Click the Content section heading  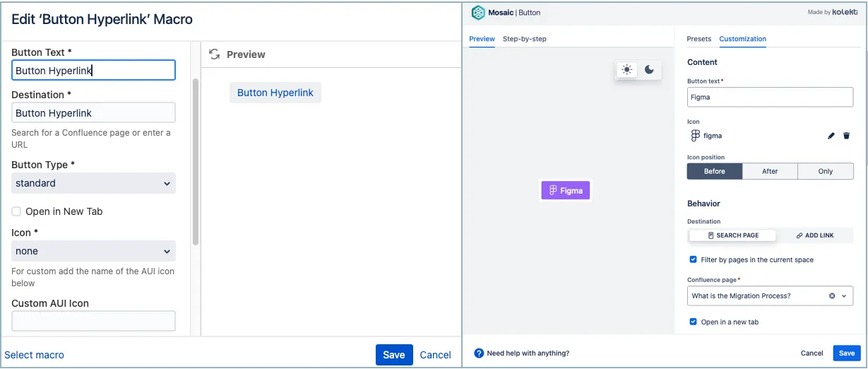(x=702, y=62)
